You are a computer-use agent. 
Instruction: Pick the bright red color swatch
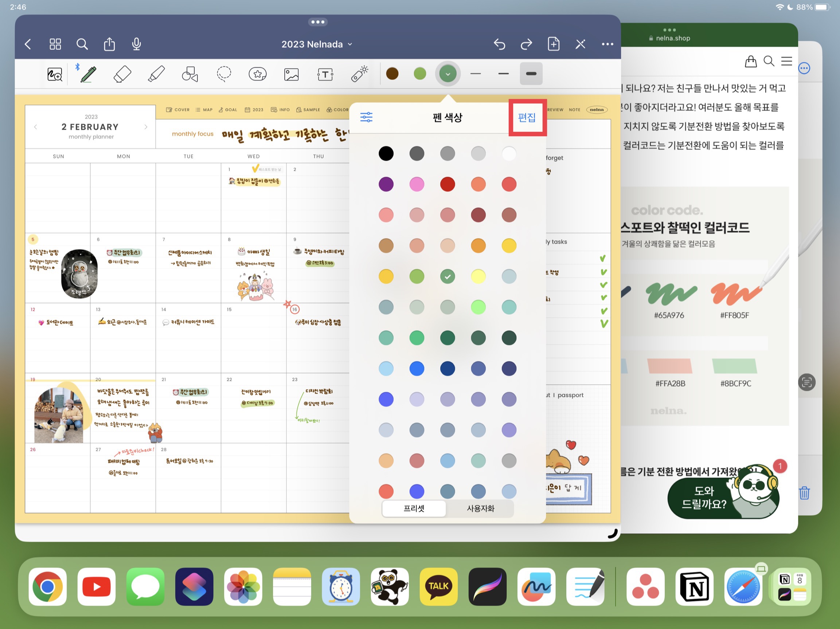pos(448,184)
